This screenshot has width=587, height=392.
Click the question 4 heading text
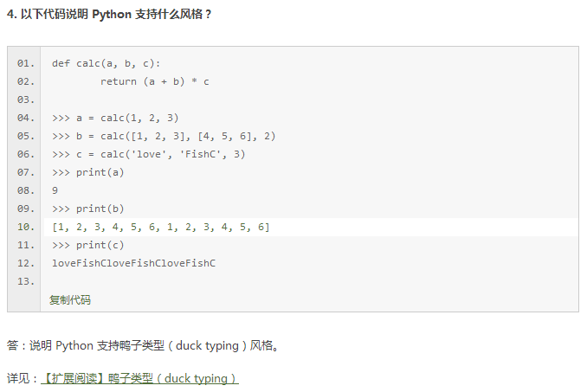tap(109, 14)
